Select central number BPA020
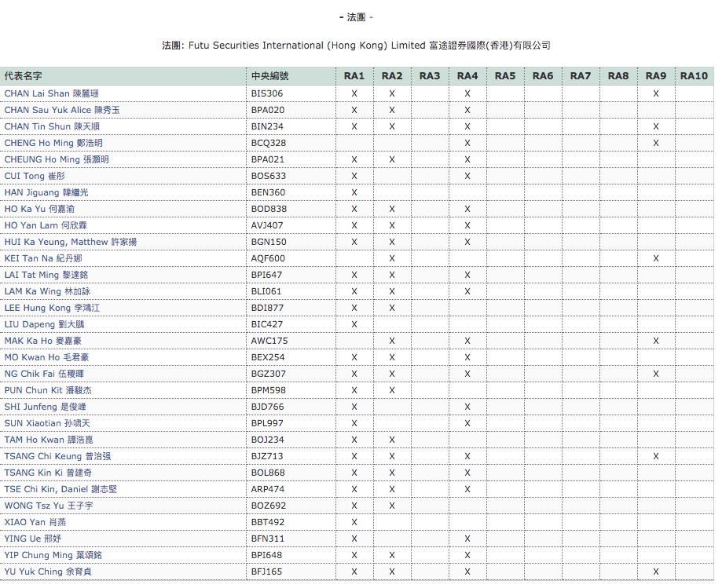Viewport: 722px width, 588px height. pos(268,110)
